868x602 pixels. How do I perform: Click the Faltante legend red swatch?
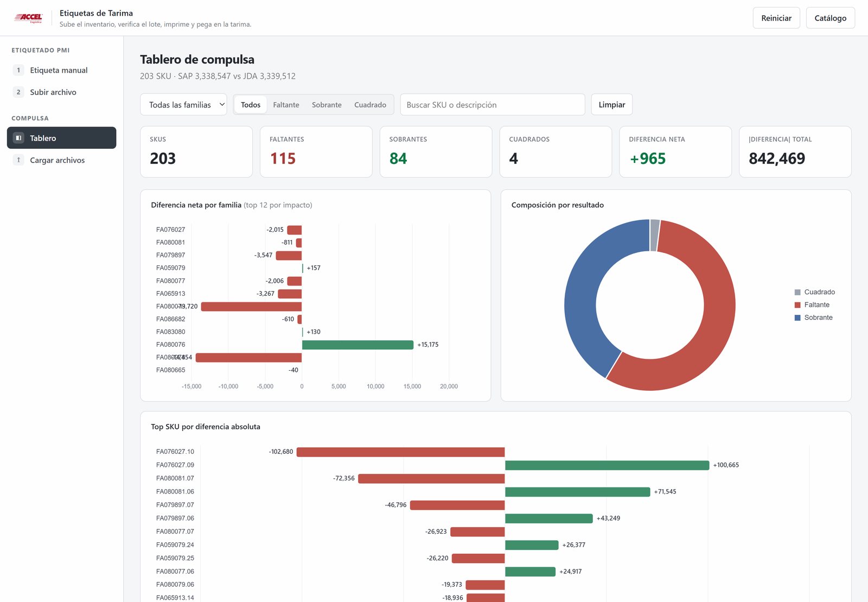point(797,305)
